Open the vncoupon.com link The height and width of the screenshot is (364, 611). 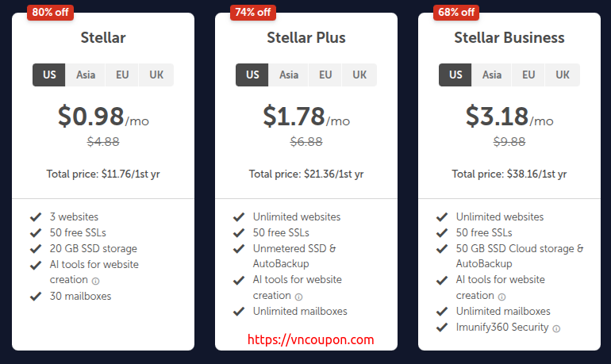coord(311,339)
